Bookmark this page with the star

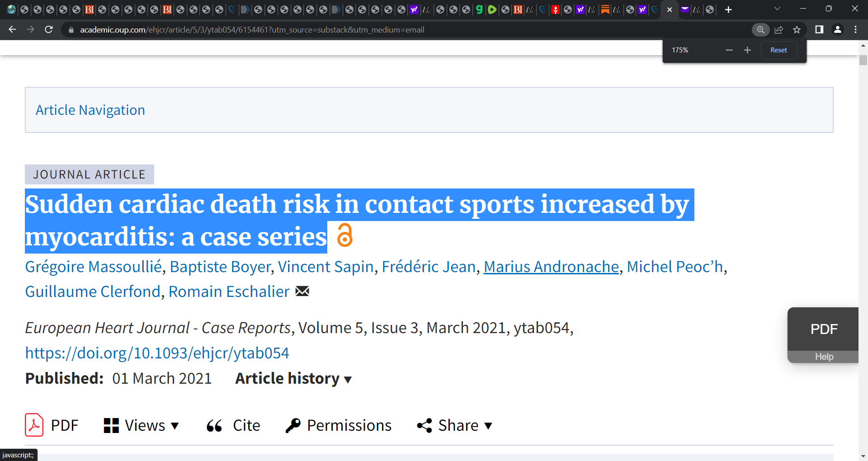tap(797, 30)
